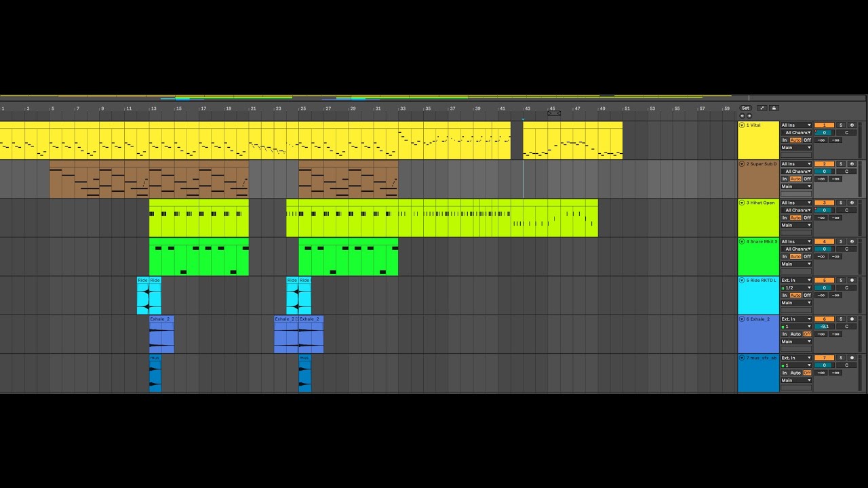Screen dimensions: 868x488
Task: Solo the 3 Hihat Open track
Action: [x=841, y=203]
